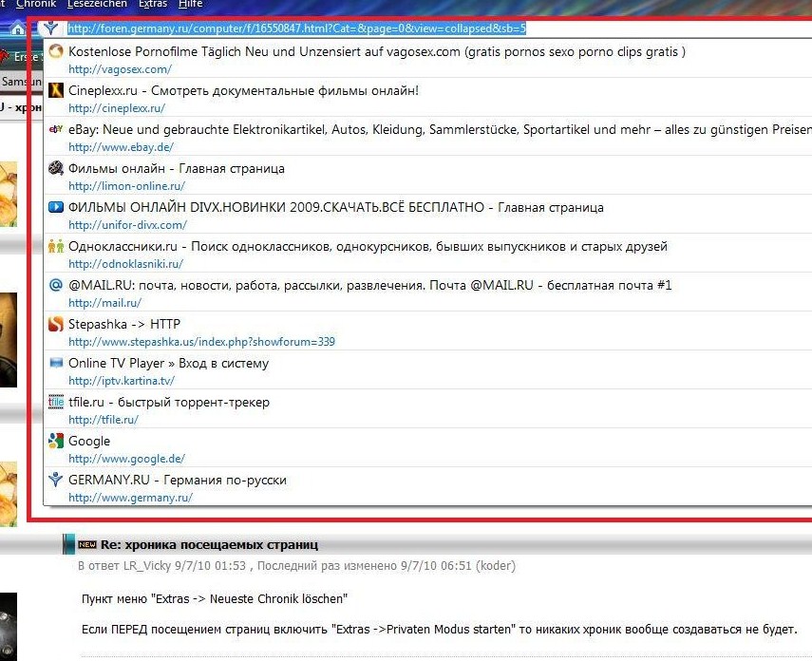Screen dimensions: 812x661
Task: Select tfile.ru - быстрый торрент-трекер entry
Action: coord(169,403)
